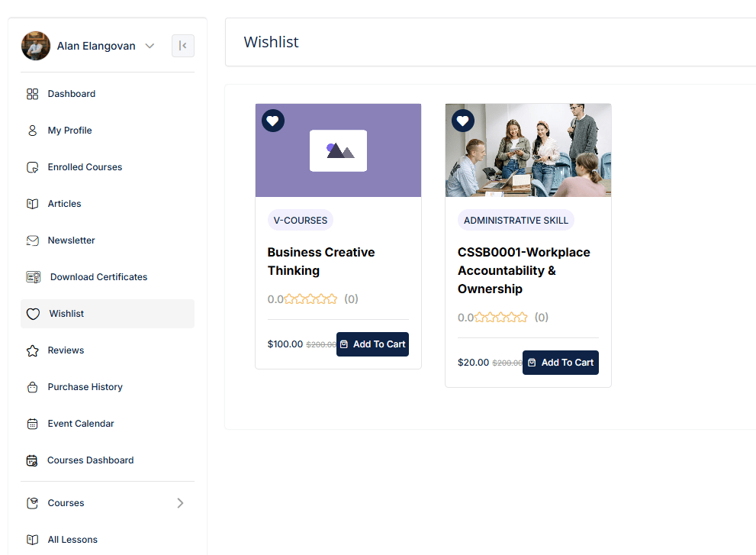Click Alan Elangovan's profile avatar
The image size is (756, 555).
pos(36,46)
